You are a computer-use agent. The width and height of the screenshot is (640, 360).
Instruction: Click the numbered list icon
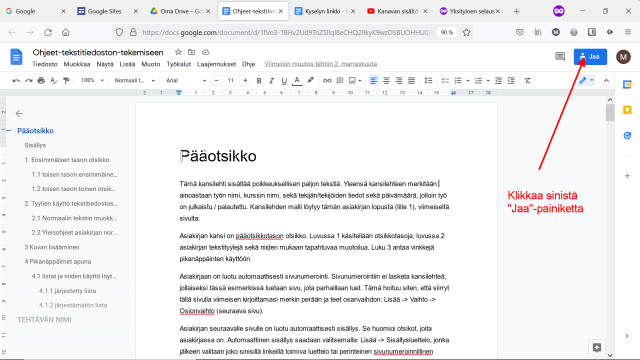click(x=478, y=81)
